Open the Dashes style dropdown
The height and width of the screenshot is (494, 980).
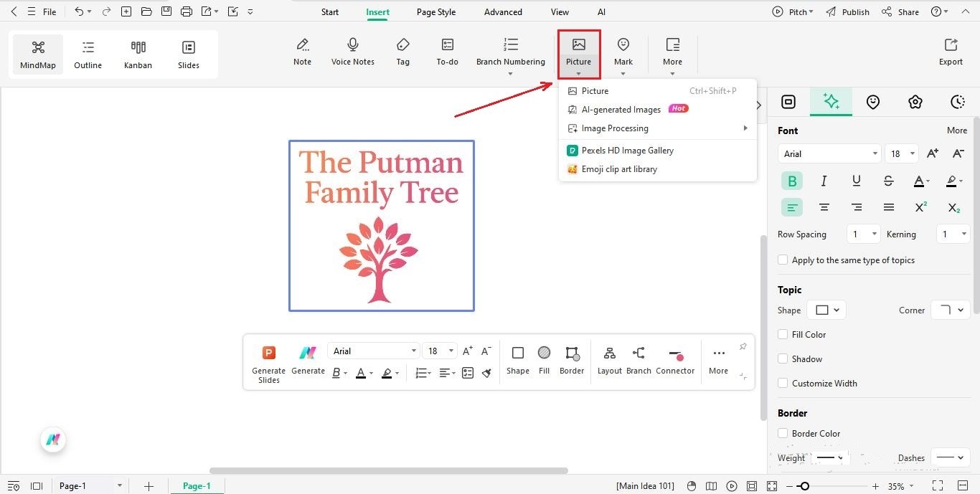(x=951, y=457)
